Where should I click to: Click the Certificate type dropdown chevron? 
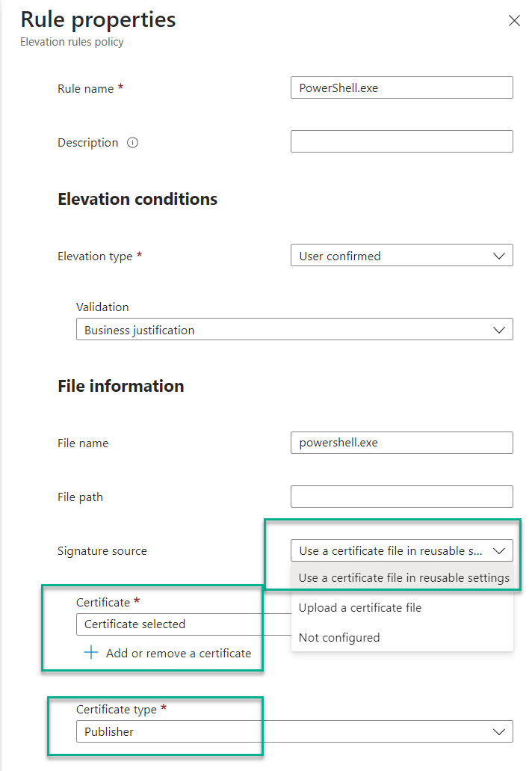tap(499, 731)
